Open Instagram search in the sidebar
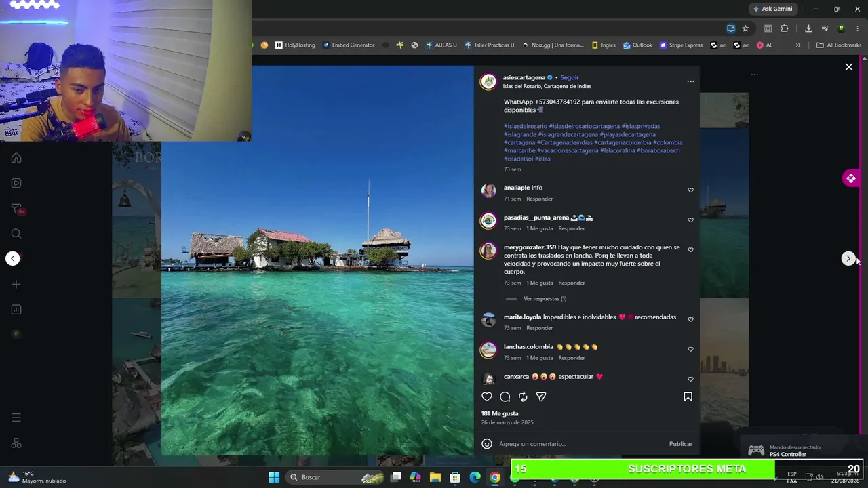Screen dimensions: 868x488 [16, 234]
